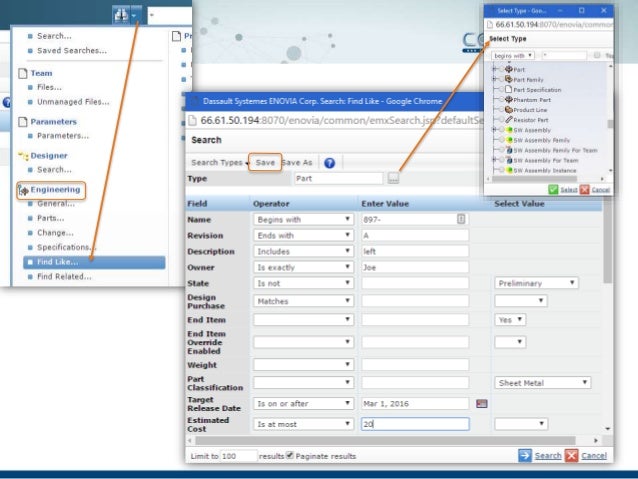Click Select Type tree vertical scrollbar thumb
The width and height of the screenshot is (638, 479).
610,124
